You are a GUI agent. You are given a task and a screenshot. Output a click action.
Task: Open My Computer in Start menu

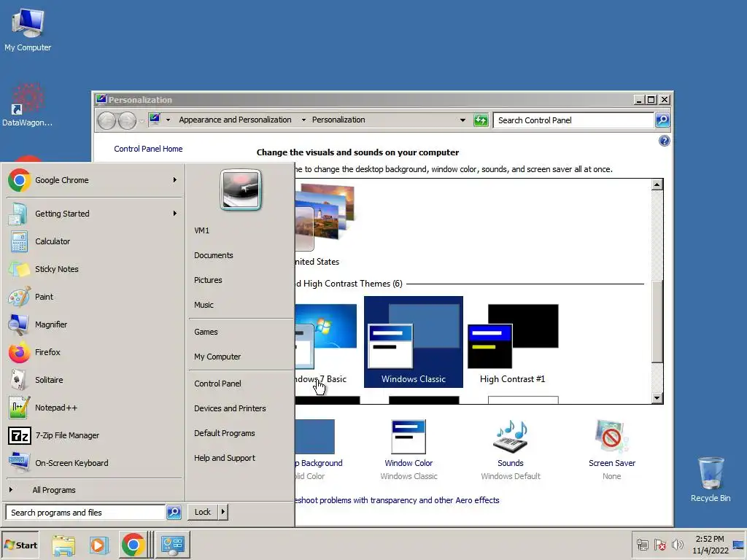click(x=217, y=357)
